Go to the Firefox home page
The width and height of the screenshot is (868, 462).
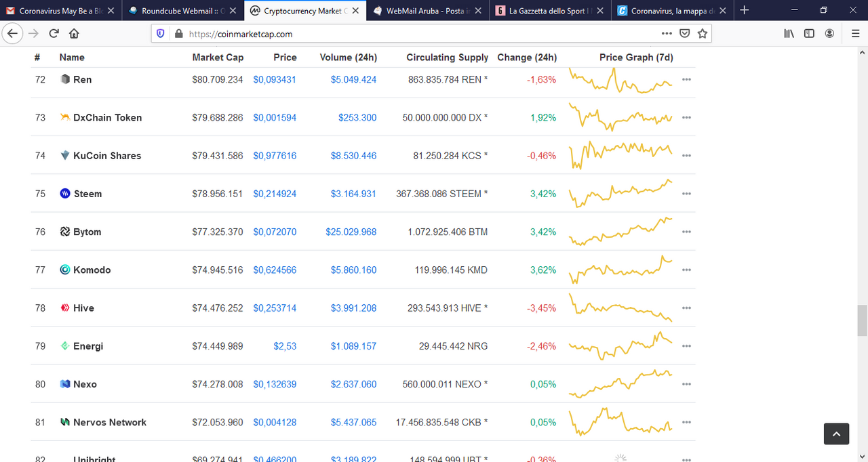pos(74,33)
